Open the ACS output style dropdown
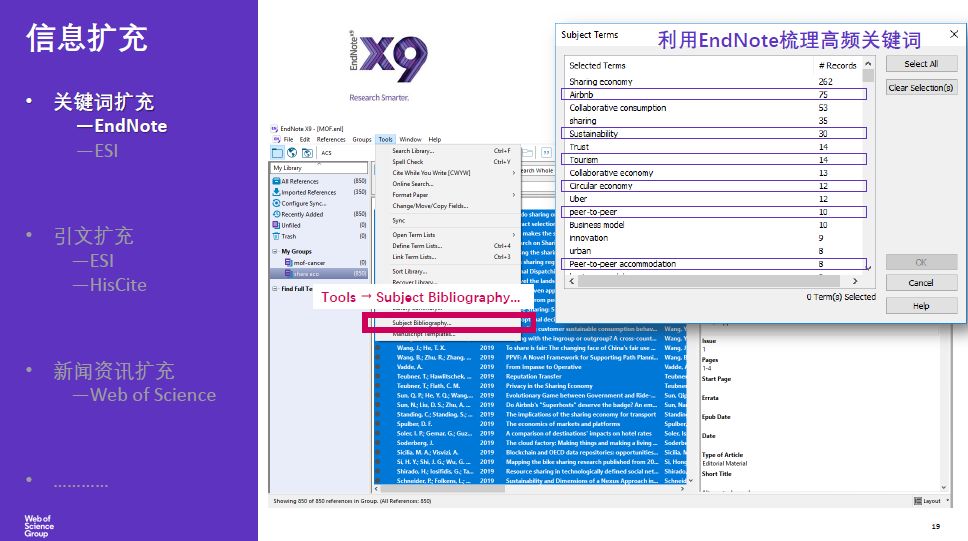 327,153
